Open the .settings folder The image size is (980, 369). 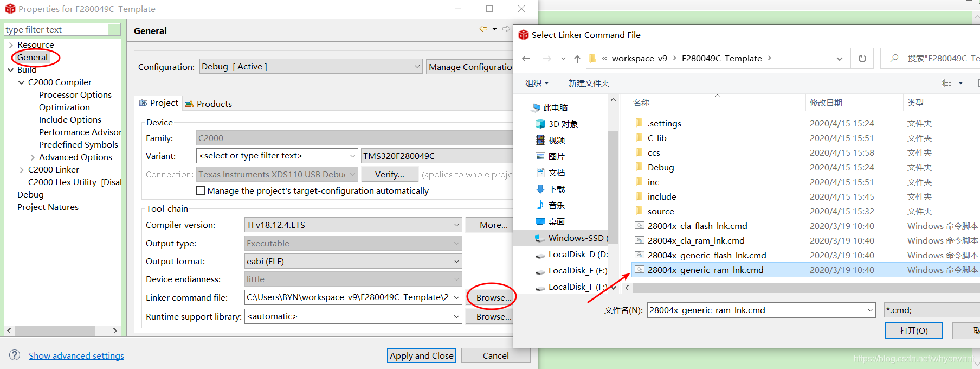pos(664,123)
